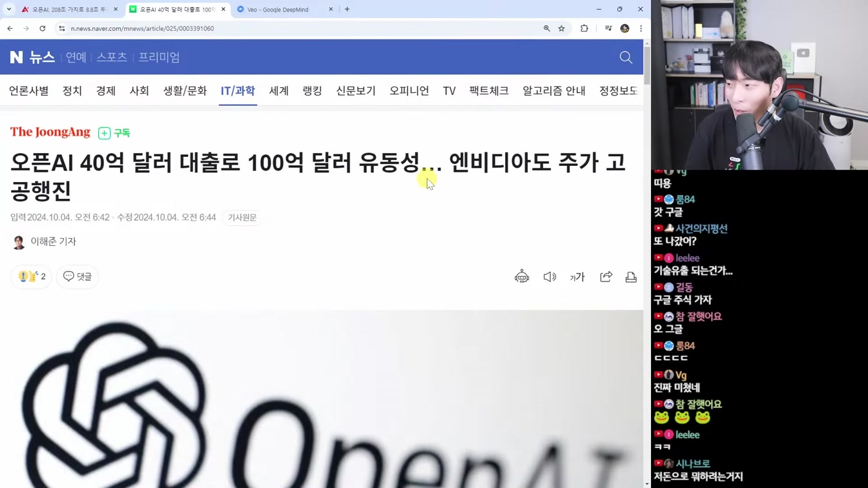Select the 언론사별 menu item
Screen dimensions: 868x488
28,91
